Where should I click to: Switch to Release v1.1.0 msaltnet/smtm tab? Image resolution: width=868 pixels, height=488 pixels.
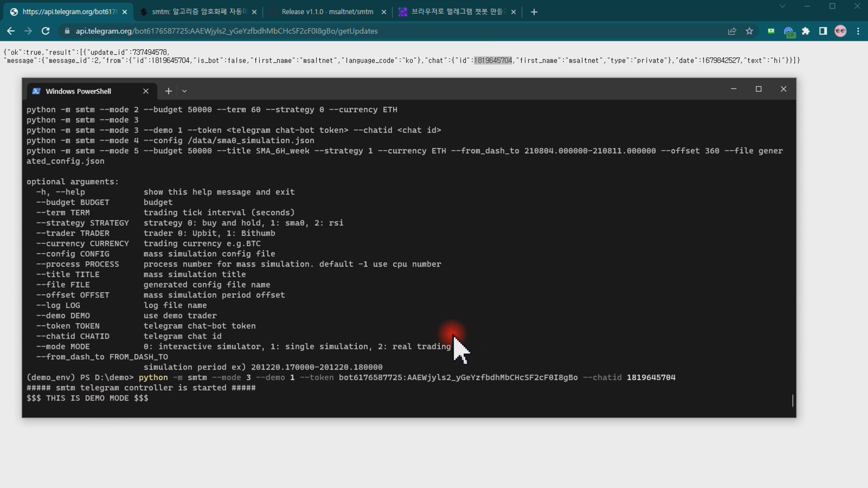pos(327,12)
